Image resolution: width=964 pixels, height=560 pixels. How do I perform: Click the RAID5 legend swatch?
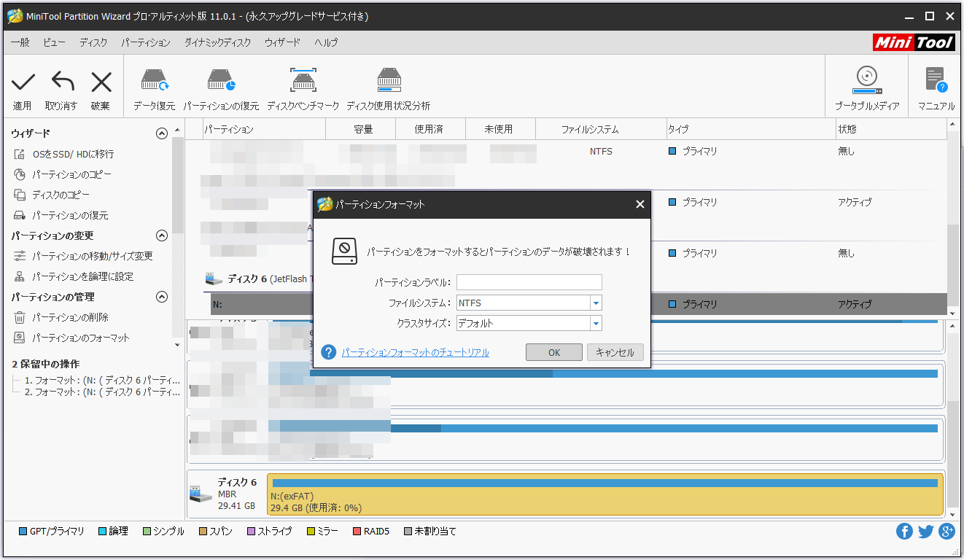357,532
